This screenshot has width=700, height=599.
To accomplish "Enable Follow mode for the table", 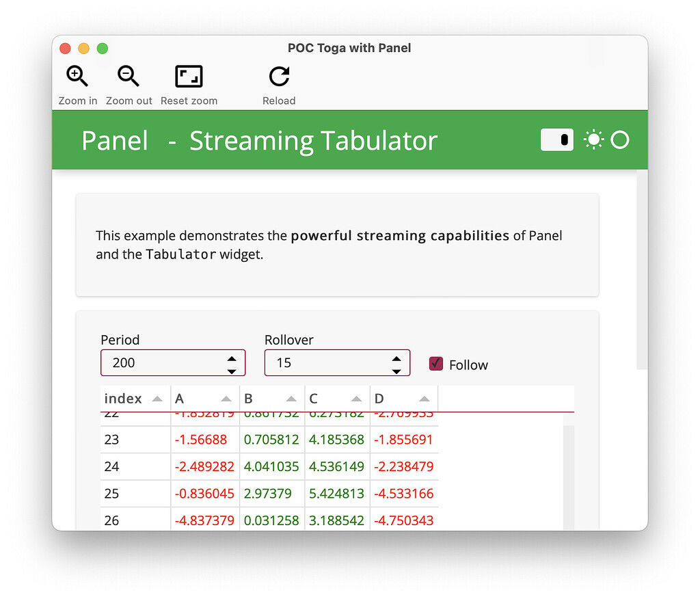I will [435, 364].
